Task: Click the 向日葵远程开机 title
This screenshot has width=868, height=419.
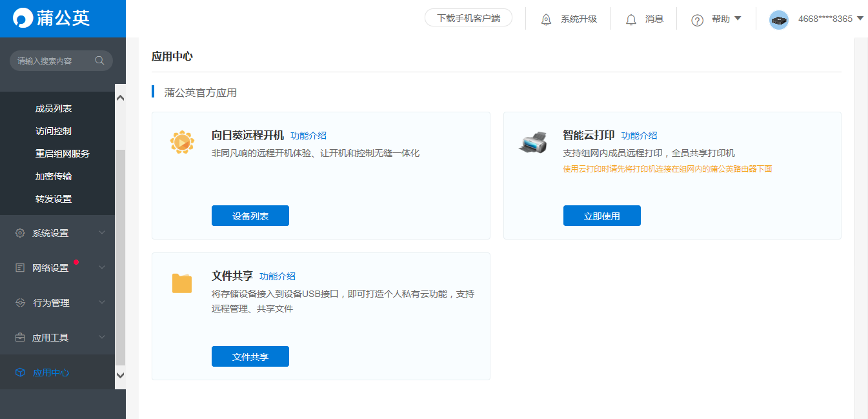Action: coord(248,135)
